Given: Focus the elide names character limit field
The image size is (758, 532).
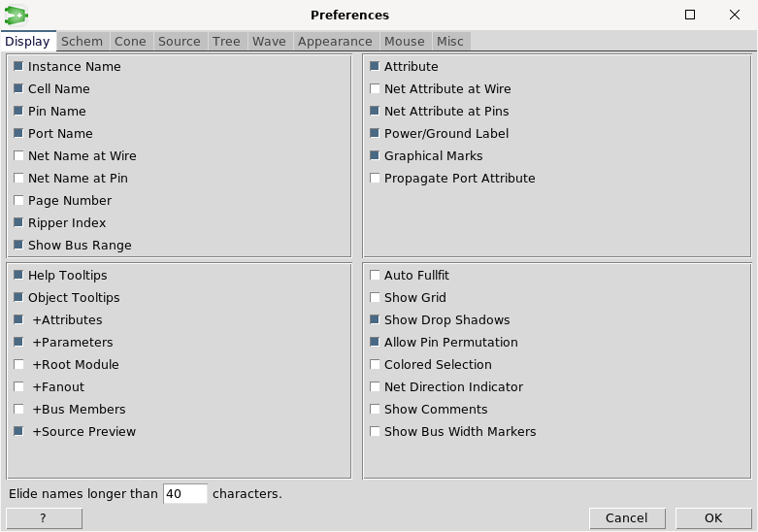Looking at the screenshot, I should coord(184,494).
